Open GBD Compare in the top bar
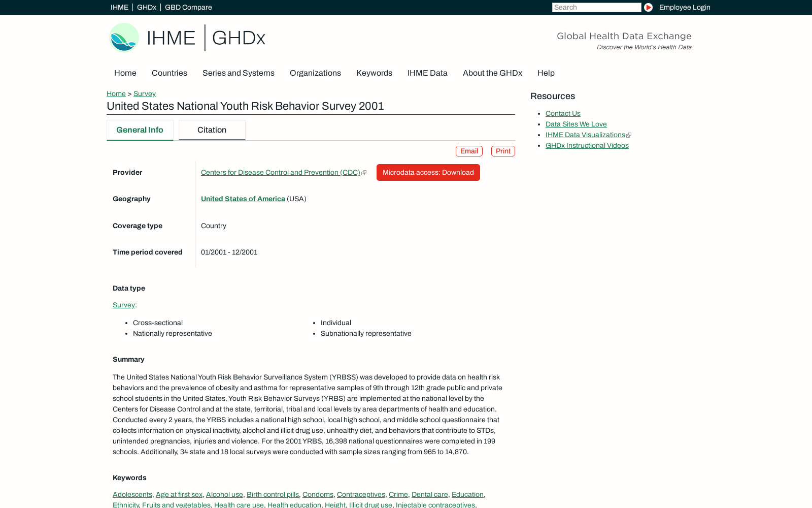The image size is (812, 508). 188,7
